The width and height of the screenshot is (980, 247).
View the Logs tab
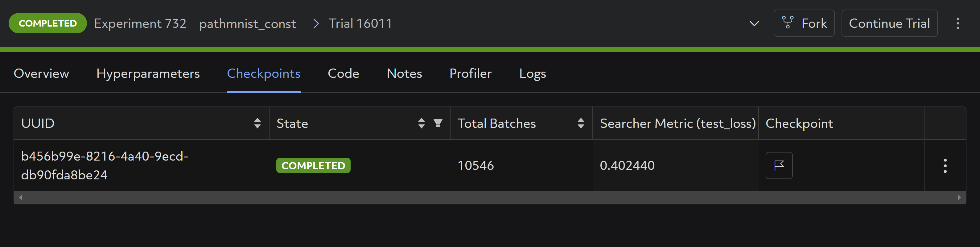532,73
